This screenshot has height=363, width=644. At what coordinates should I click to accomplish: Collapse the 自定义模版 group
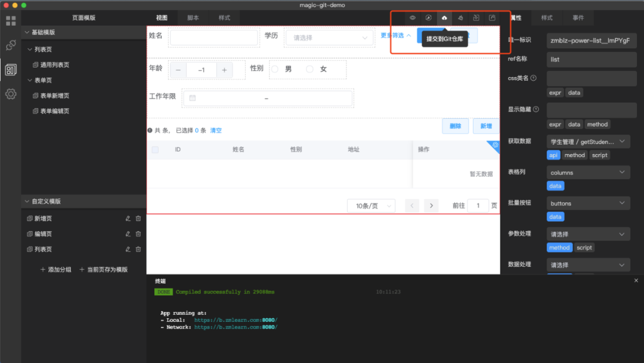(27, 201)
